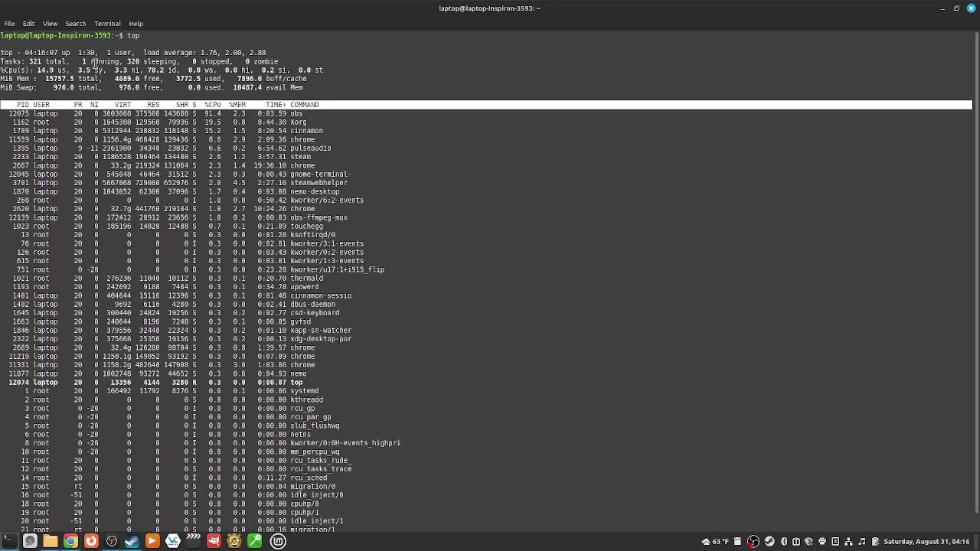The image size is (980, 551).
Task: Open the File menu
Action: point(9,24)
